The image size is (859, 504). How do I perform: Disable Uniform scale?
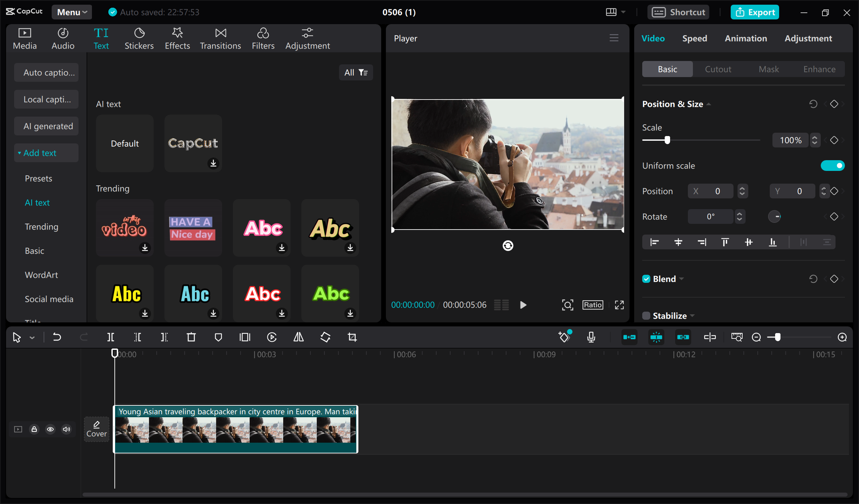[833, 166]
